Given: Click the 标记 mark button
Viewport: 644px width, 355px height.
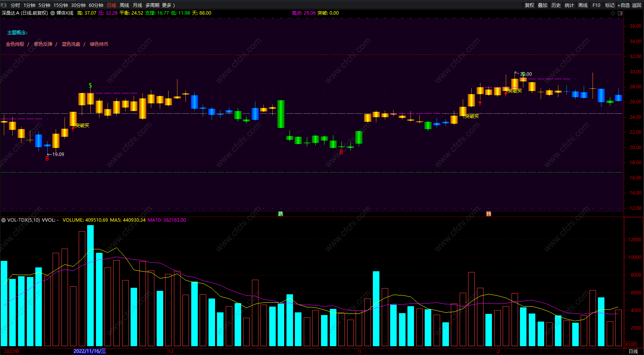Looking at the screenshot, I should pyautogui.click(x=610, y=5).
